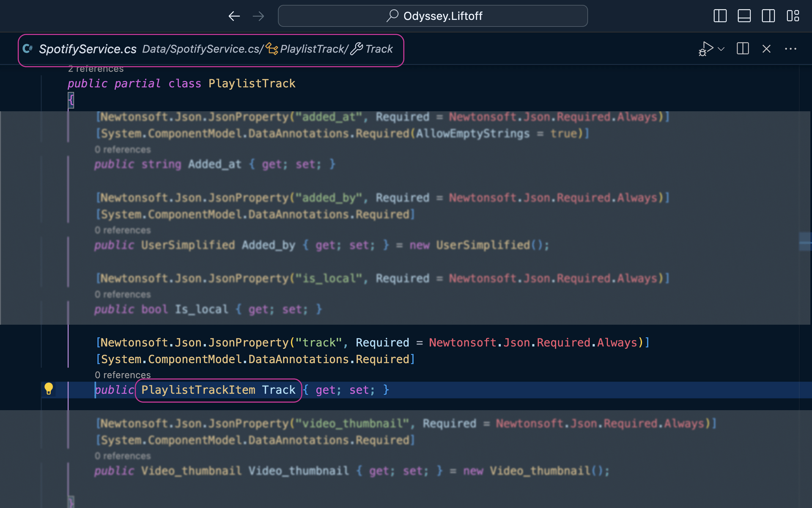
Task: Expand the run configuration chevron
Action: point(721,49)
